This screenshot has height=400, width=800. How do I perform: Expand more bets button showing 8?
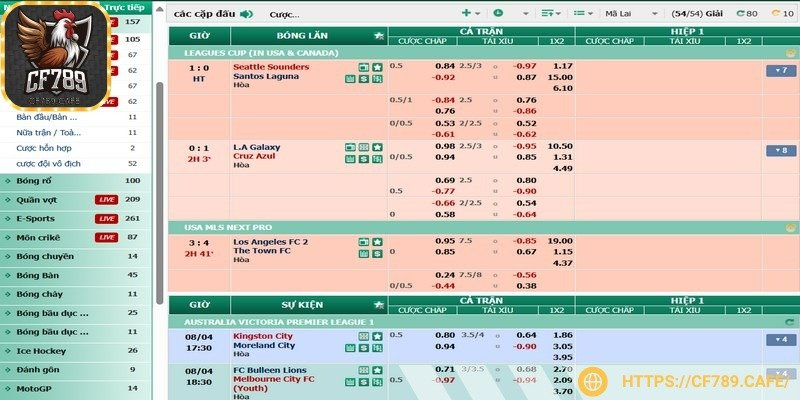coord(781,151)
